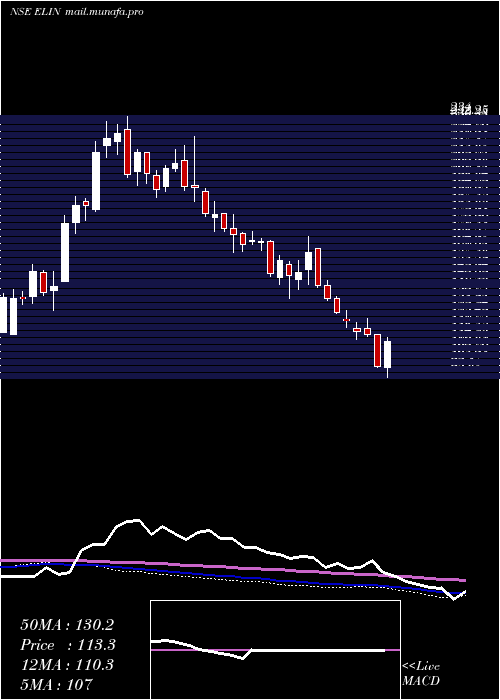Click the 12MA : 110.3 label
Screen dimensions: 500x700
[67, 665]
